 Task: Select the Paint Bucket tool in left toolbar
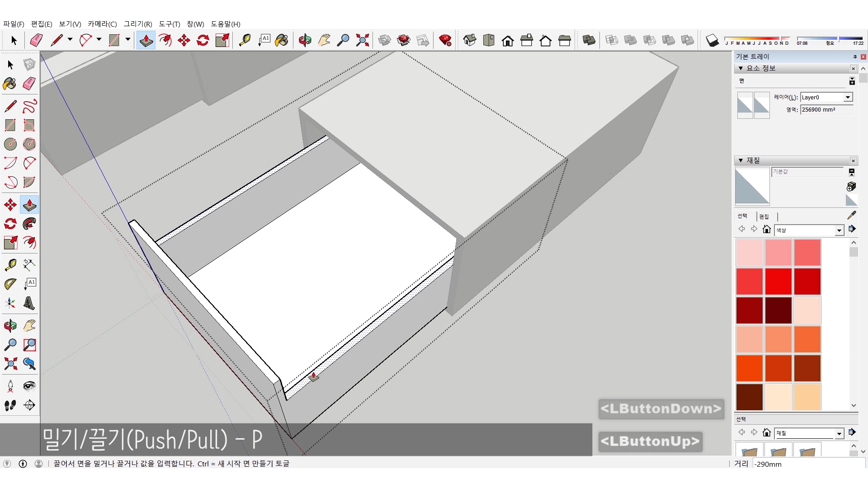click(10, 84)
